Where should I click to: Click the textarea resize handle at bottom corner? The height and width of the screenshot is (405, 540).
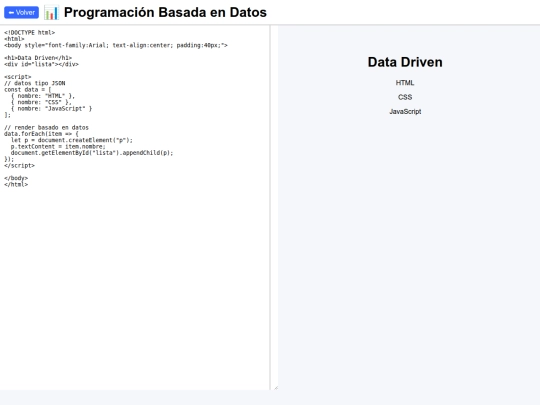(x=276, y=387)
